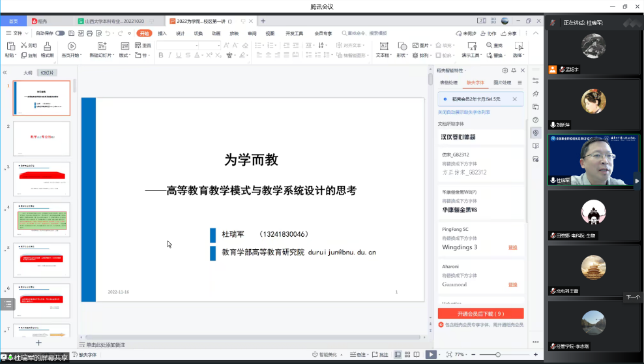The width and height of the screenshot is (644, 364).
Task: Select slide 2 thumbnail in slide panel
Action: 41,138
